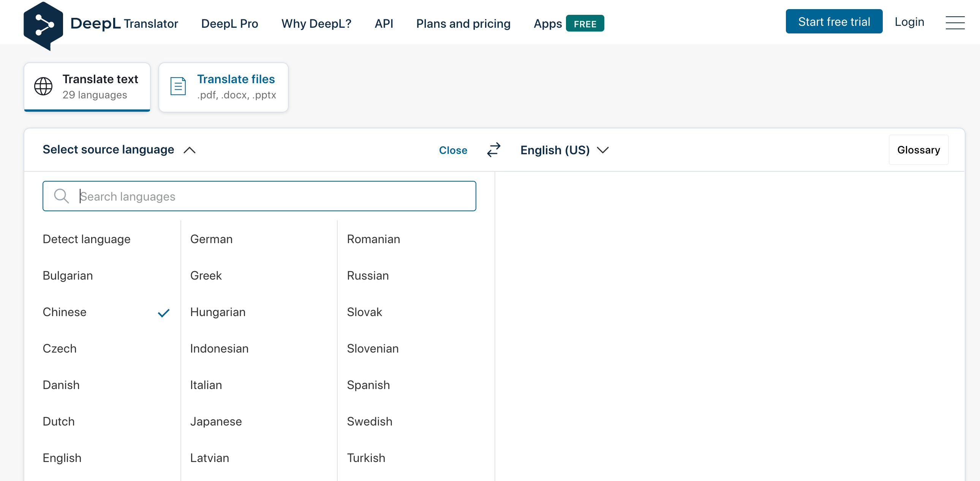Click the magnifier icon in search box
This screenshot has width=980, height=481.
click(x=61, y=196)
